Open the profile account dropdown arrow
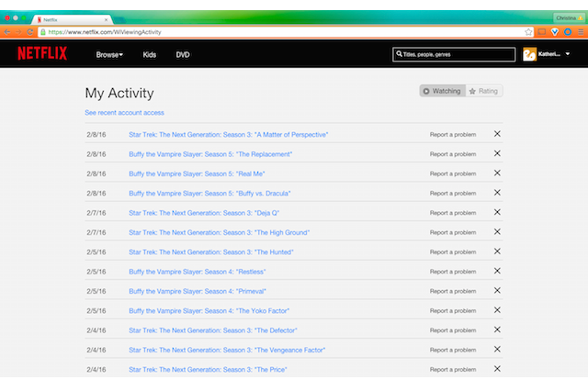Image resolution: width=588 pixels, height=391 pixels. [x=568, y=55]
